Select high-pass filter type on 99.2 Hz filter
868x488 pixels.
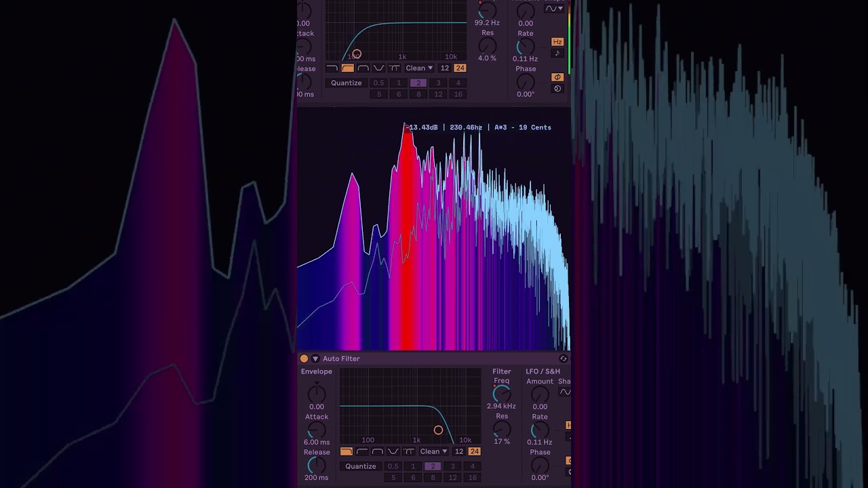(347, 68)
